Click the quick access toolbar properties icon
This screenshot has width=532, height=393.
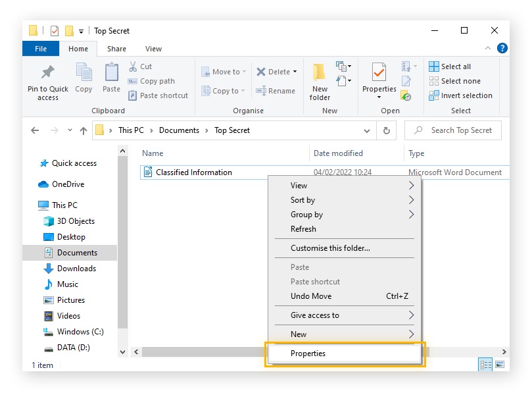(x=55, y=31)
